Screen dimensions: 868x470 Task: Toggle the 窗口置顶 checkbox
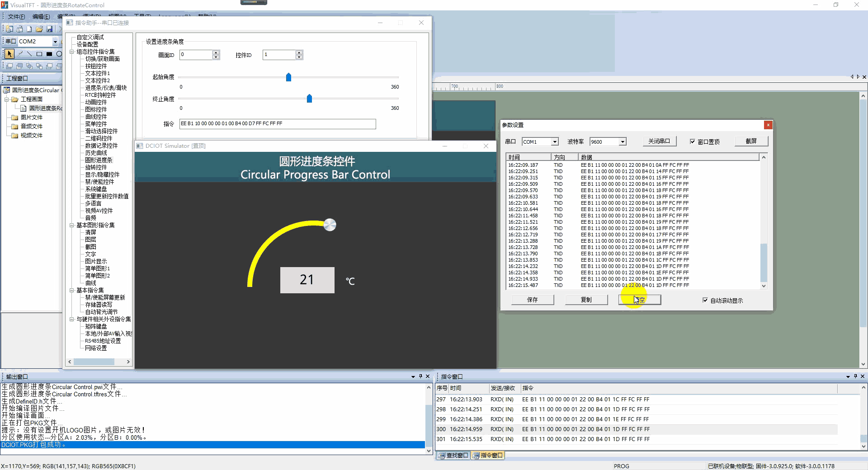pos(692,142)
